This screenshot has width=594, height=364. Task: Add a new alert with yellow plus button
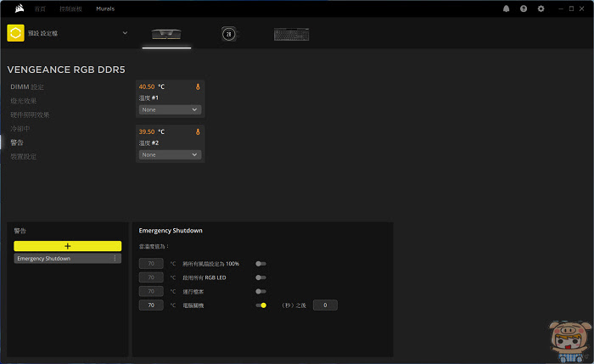(x=67, y=246)
